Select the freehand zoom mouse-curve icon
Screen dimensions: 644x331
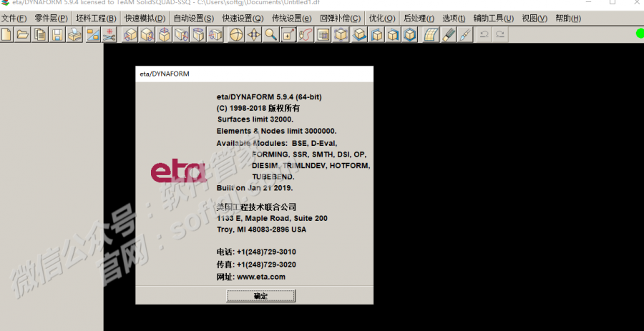coord(305,35)
